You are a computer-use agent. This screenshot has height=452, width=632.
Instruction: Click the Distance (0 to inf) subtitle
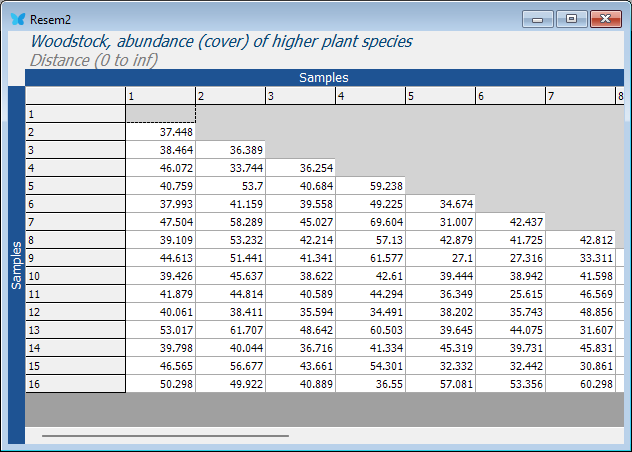pos(94,59)
